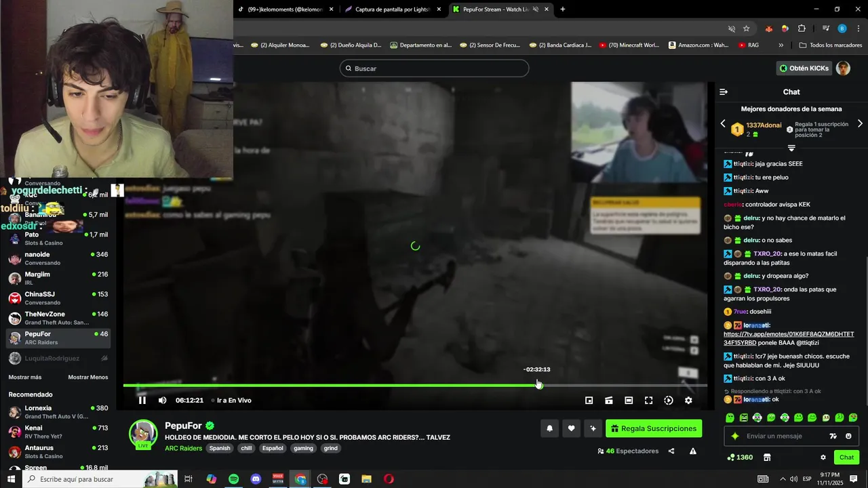
Task: Bookmark this page with star icon
Action: coord(747,28)
